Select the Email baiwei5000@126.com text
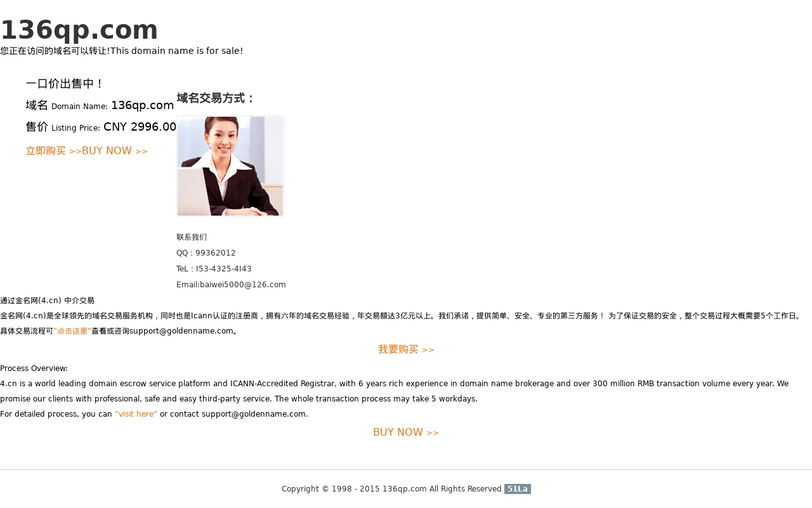812x508 pixels. 231,285
